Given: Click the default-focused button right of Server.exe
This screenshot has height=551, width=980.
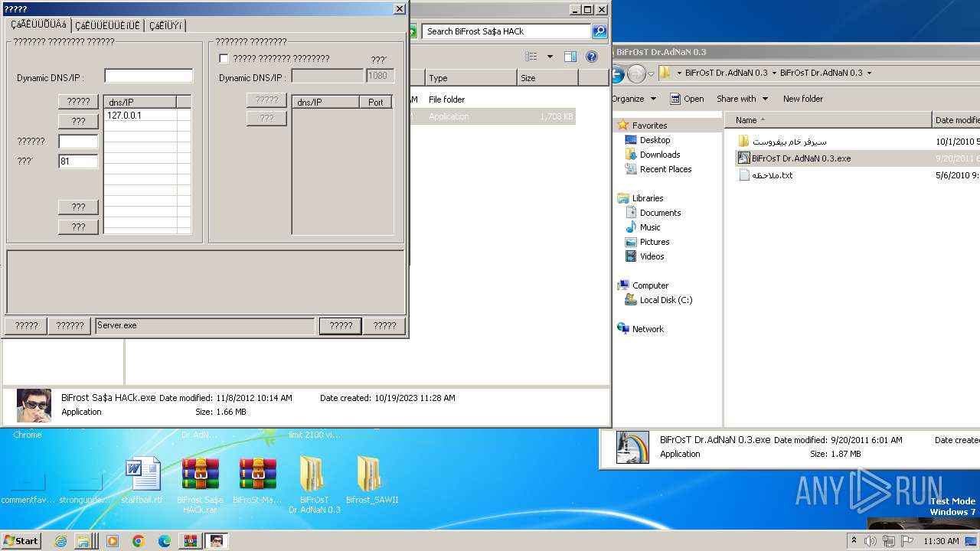Looking at the screenshot, I should click(341, 325).
